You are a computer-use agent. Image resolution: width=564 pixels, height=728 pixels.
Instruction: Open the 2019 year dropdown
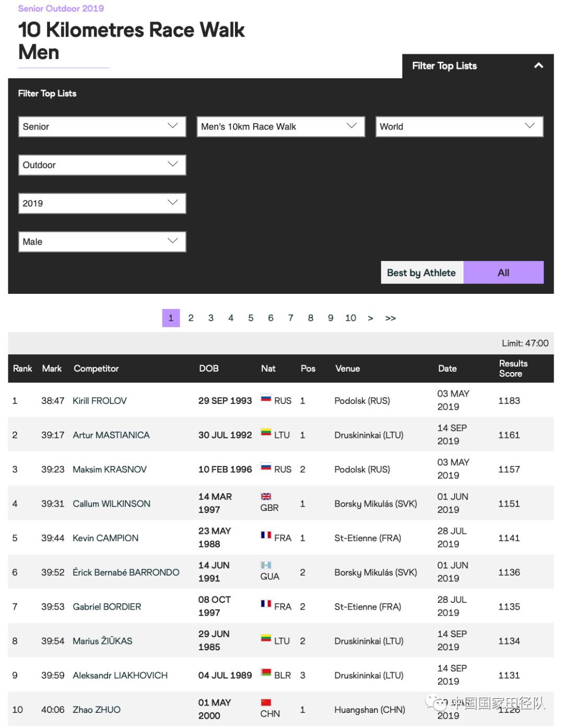[102, 204]
